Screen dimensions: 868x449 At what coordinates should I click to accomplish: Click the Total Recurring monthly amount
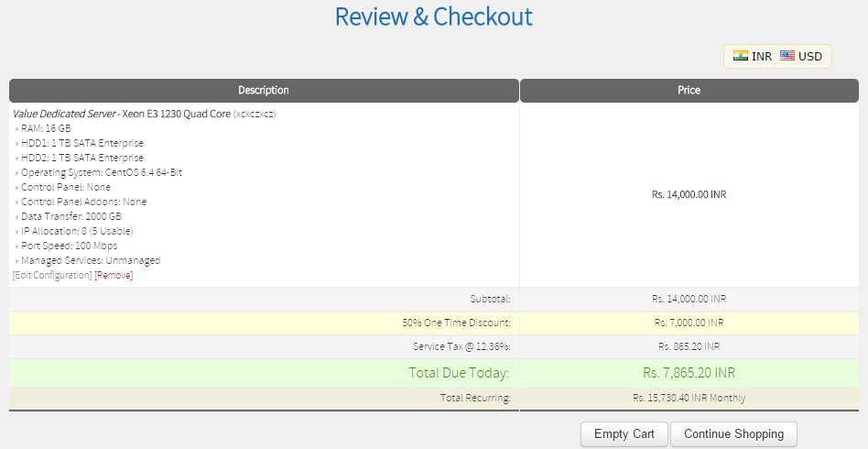(689, 399)
